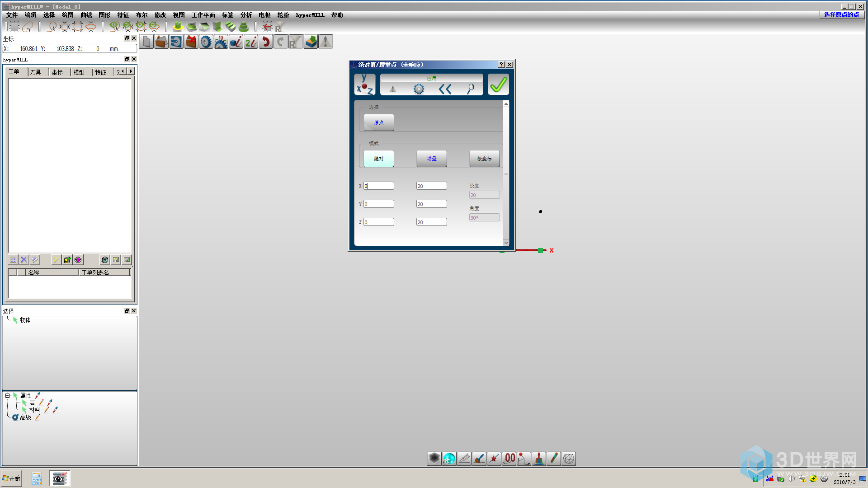Click the brown folder project icon
The height and width of the screenshot is (488, 868).
[x=161, y=42]
